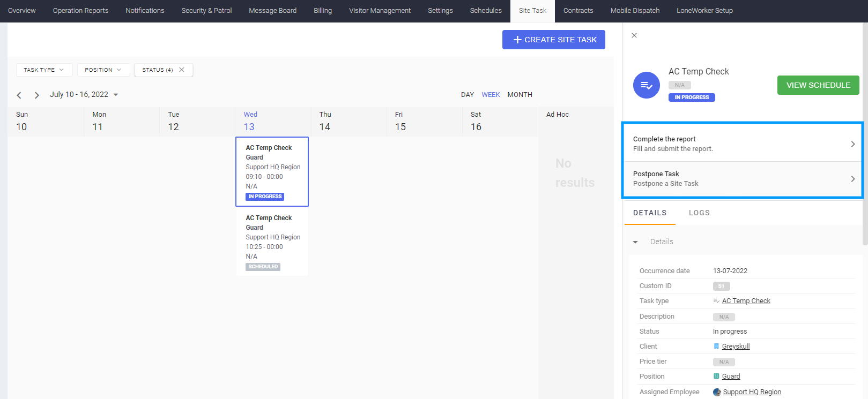
Task: Open the Contracts tab
Action: [x=578, y=11]
